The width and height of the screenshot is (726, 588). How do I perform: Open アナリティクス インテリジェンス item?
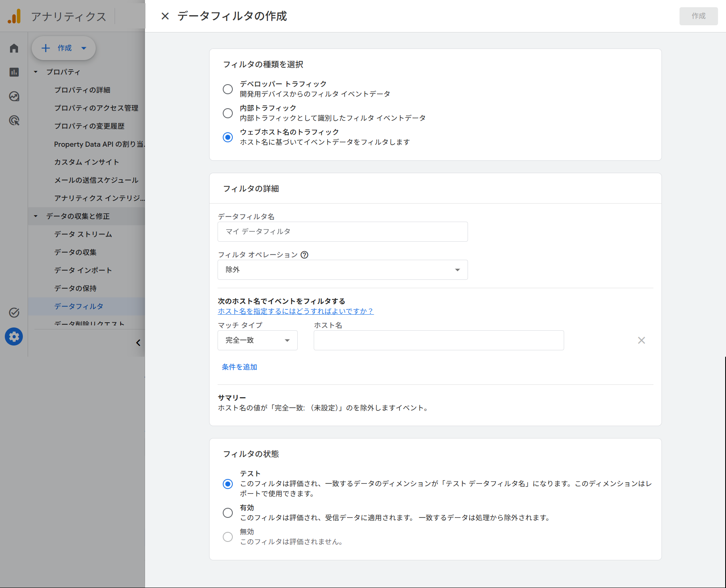[x=99, y=198]
